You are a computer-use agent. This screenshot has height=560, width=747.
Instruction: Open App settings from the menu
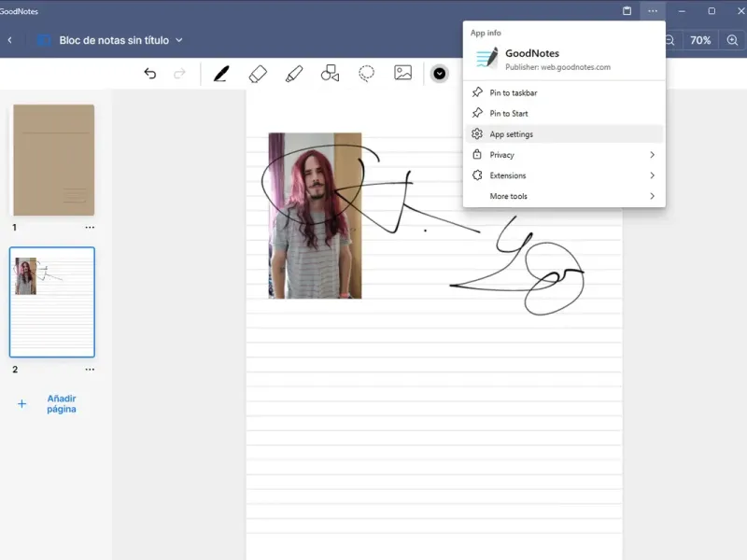click(x=512, y=134)
